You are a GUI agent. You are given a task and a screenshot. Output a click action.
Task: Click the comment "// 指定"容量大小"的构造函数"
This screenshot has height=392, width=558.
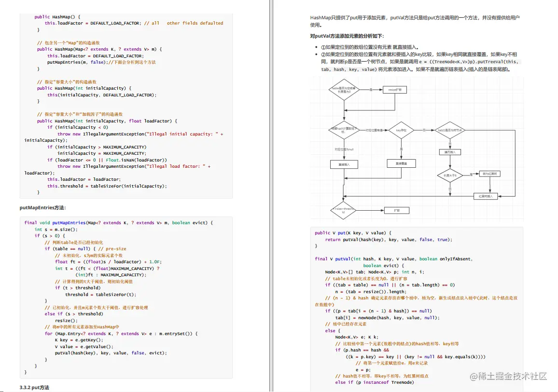tap(67, 82)
